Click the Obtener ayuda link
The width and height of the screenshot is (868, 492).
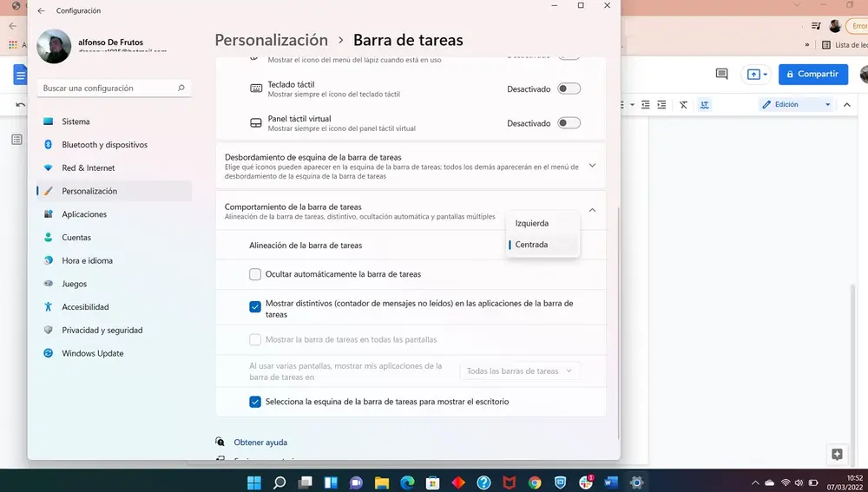coord(260,443)
